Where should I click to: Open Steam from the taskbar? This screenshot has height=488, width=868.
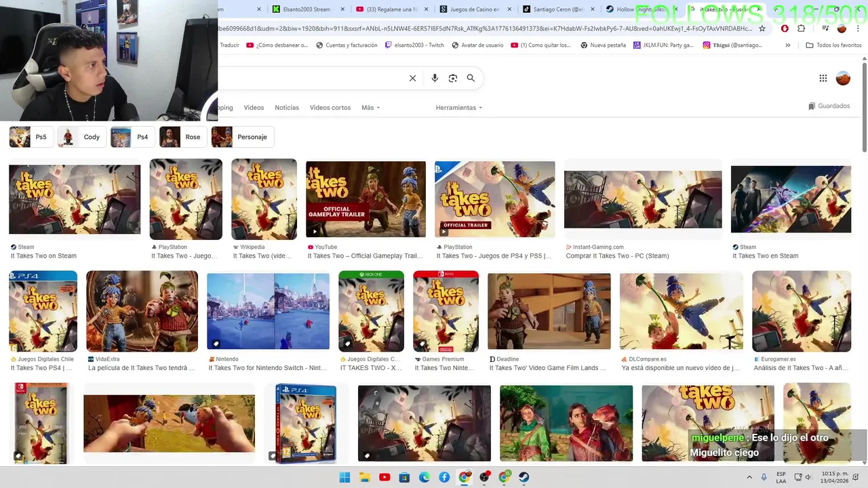(524, 477)
